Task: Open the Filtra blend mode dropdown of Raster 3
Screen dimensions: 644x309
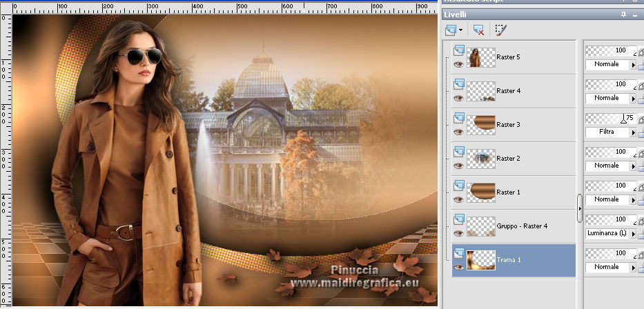Action: (634, 132)
